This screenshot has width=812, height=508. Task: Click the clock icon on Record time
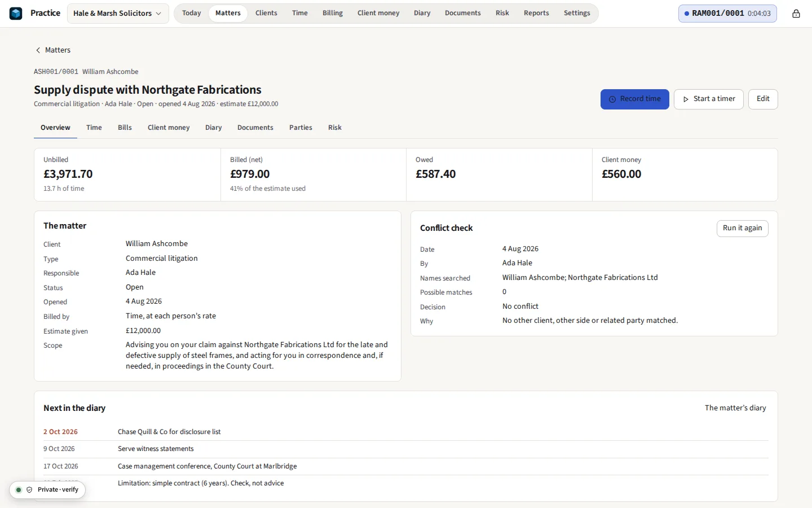612,99
